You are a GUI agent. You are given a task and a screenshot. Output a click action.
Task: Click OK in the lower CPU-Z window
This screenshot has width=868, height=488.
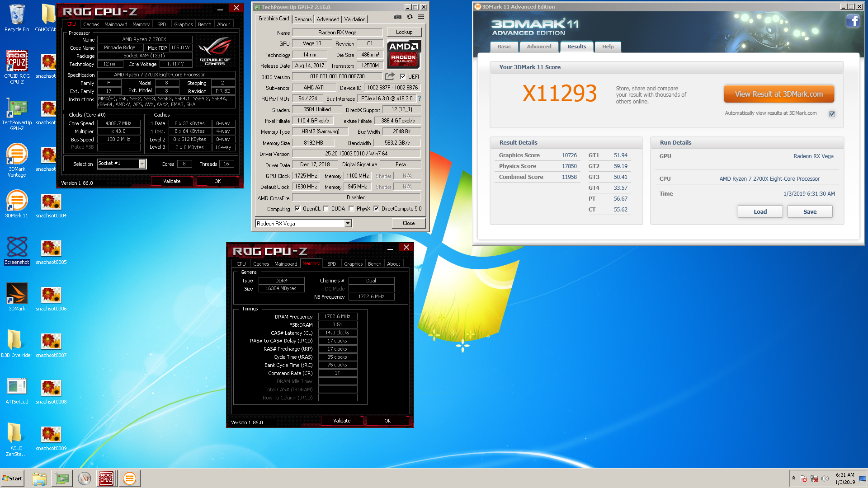pos(387,421)
